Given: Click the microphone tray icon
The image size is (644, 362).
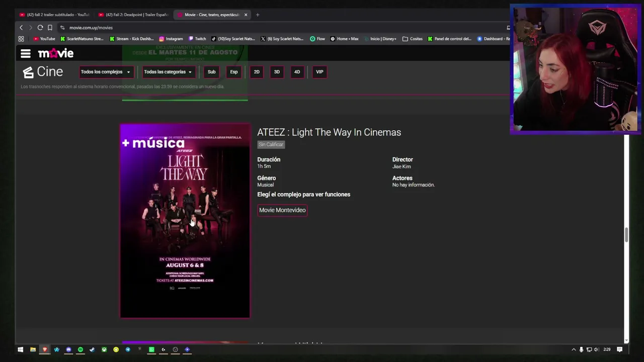Looking at the screenshot, I should click(x=581, y=349).
